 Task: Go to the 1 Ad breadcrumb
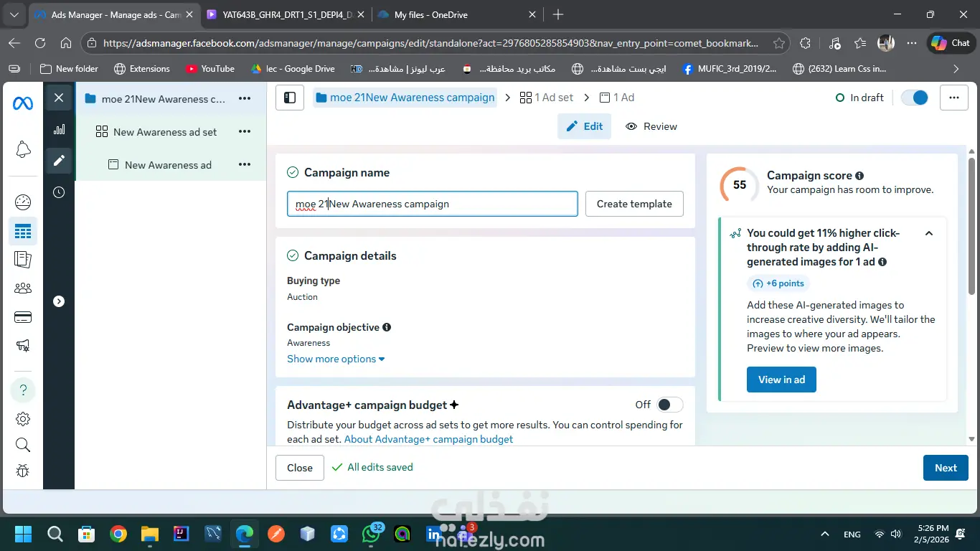[x=617, y=98]
